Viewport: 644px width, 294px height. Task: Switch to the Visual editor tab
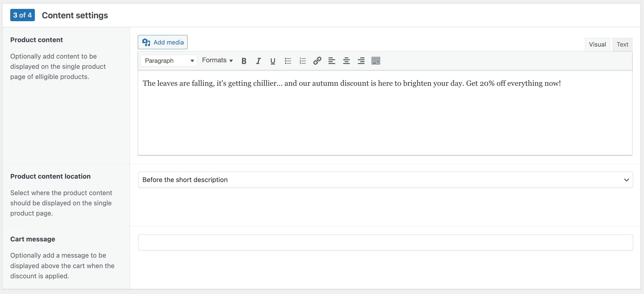(x=597, y=44)
